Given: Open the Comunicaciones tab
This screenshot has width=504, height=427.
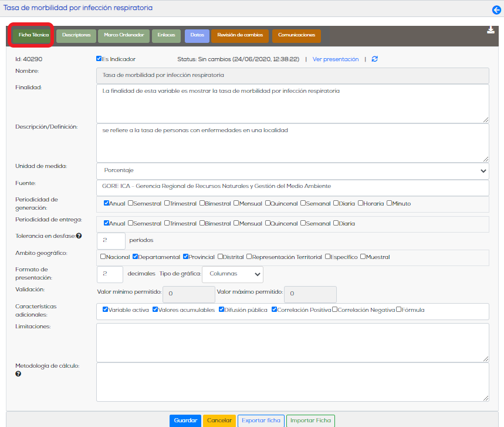Looking at the screenshot, I should click(296, 36).
